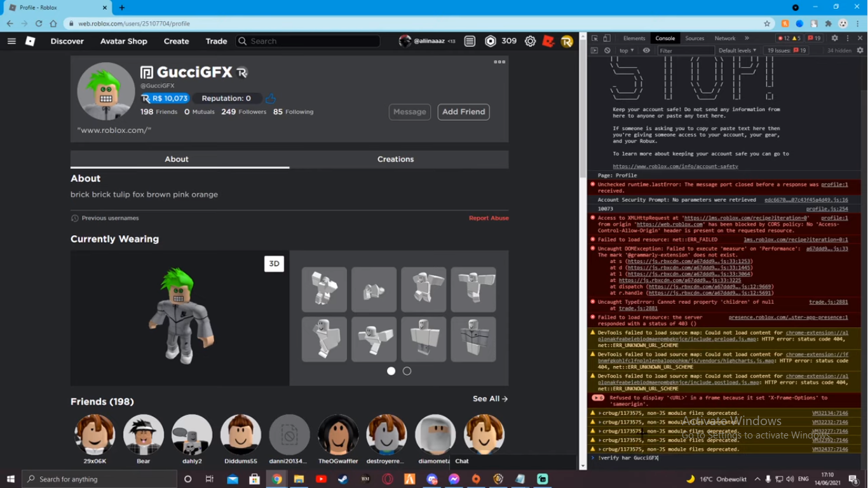The height and width of the screenshot is (488, 868).
Task: Open the Opera icon on the taskbar
Action: (388, 479)
